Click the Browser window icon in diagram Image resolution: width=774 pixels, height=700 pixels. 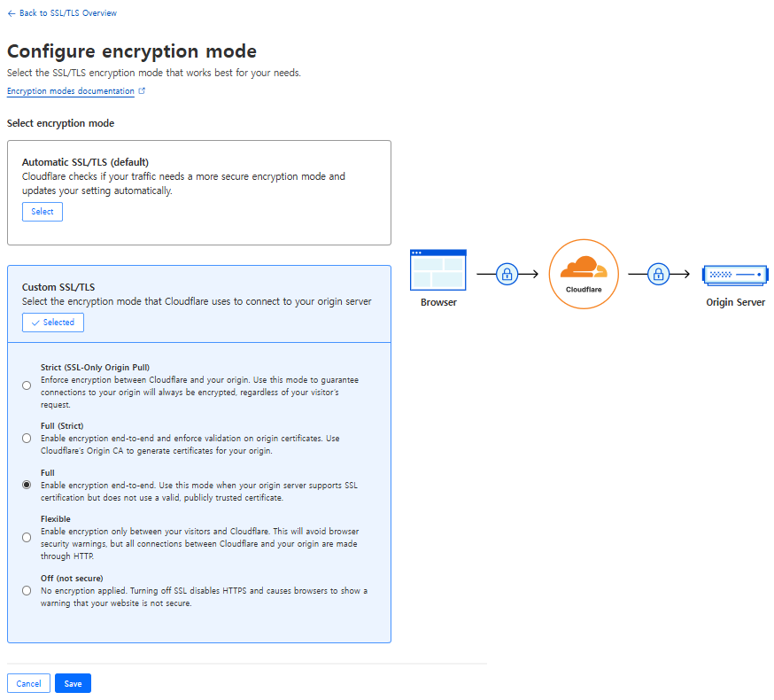click(438, 270)
